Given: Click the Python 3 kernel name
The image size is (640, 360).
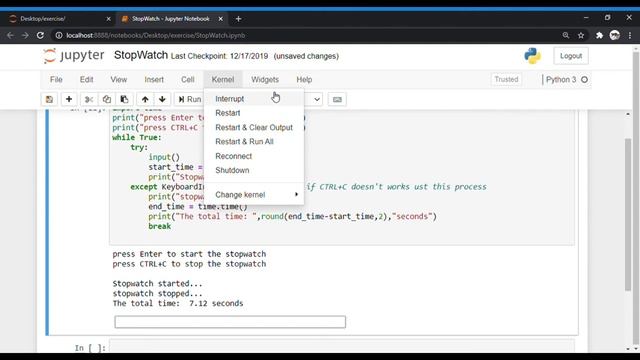Looking at the screenshot, I should [x=561, y=80].
